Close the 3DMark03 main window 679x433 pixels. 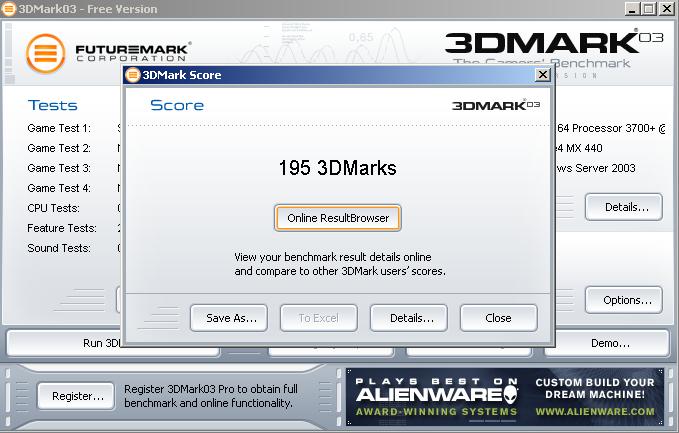tap(666, 9)
